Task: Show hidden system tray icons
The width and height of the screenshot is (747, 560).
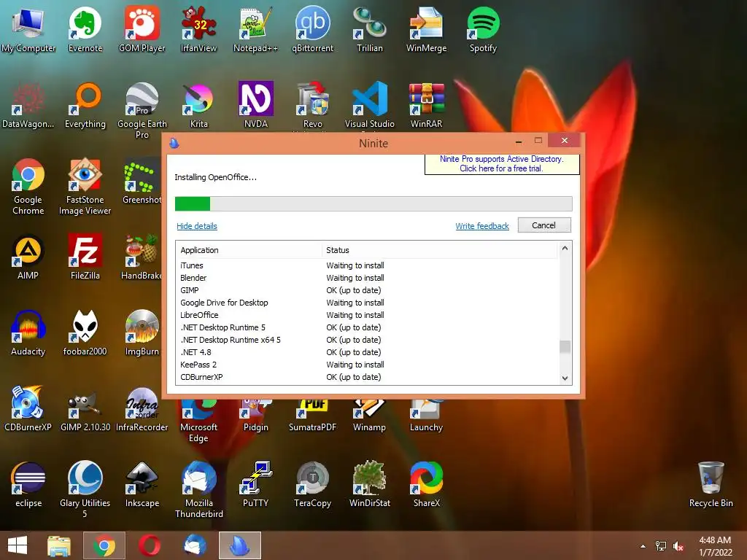Action: [643, 546]
